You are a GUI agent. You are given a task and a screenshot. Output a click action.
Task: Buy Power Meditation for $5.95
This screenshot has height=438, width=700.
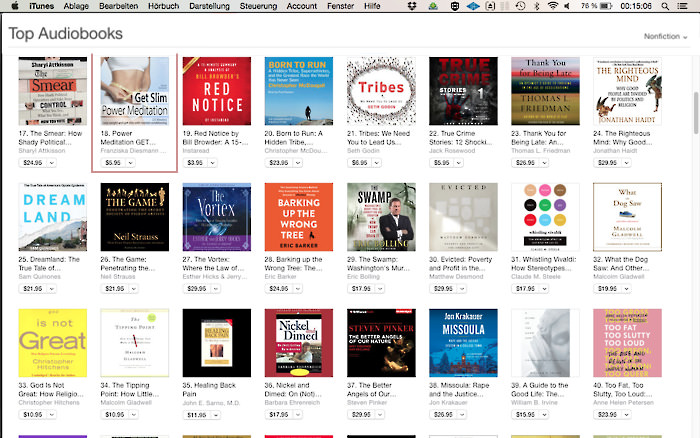pos(112,162)
